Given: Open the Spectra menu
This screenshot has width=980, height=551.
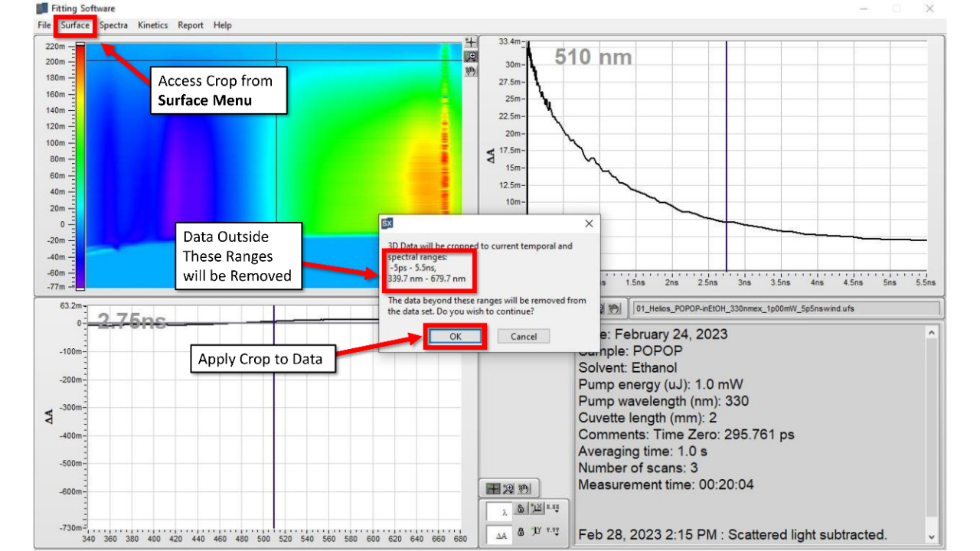Looking at the screenshot, I should (113, 25).
